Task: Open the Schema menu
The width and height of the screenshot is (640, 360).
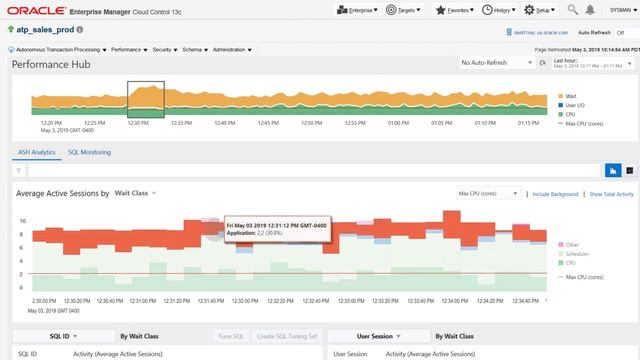Action: pyautogui.click(x=195, y=50)
